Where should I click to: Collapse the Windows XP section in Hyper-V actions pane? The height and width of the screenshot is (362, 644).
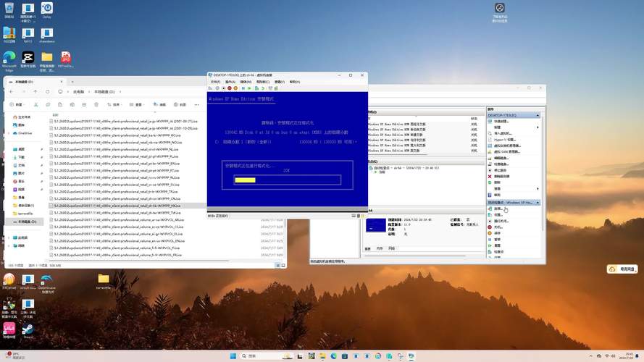pyautogui.click(x=538, y=203)
